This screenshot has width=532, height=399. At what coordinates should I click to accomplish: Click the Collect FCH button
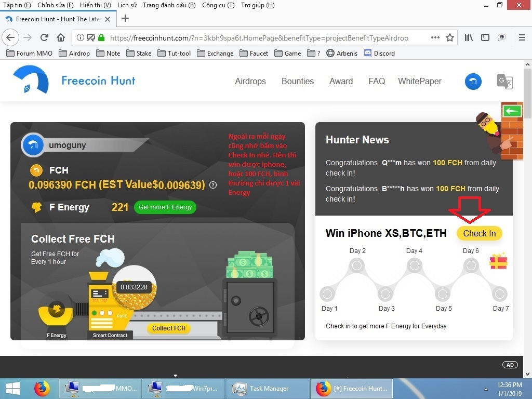point(169,328)
